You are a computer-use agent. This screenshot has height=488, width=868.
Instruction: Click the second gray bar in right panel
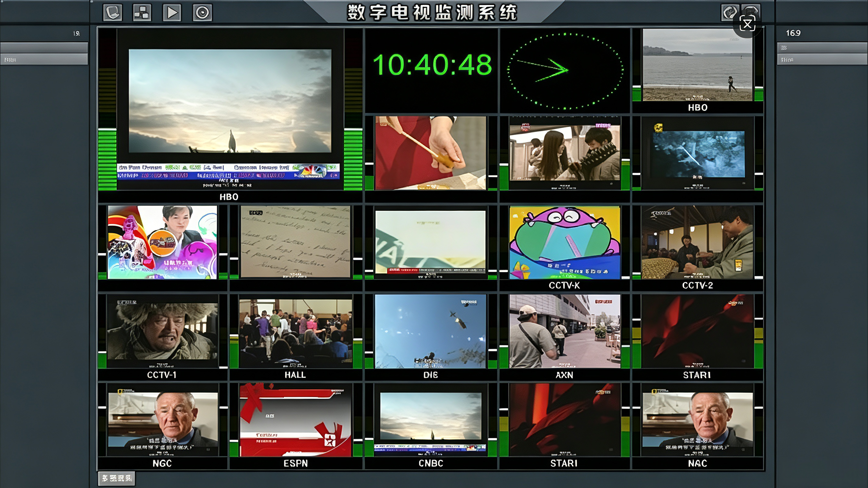tap(822, 59)
